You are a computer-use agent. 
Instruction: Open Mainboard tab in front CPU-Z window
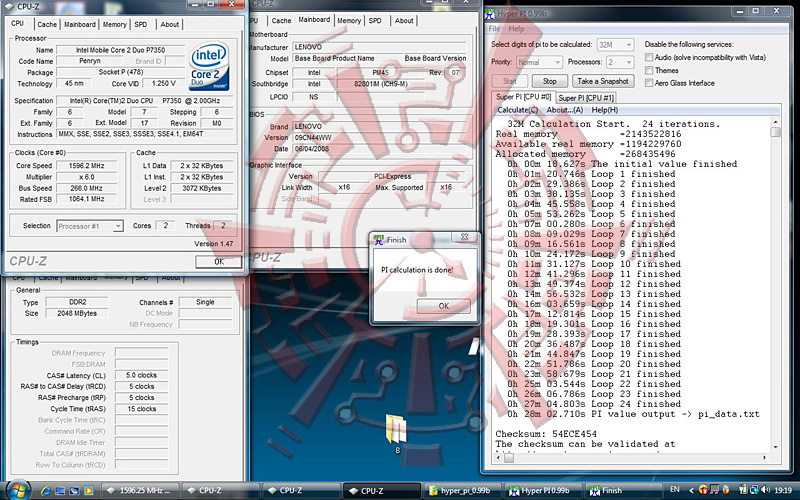(x=80, y=24)
